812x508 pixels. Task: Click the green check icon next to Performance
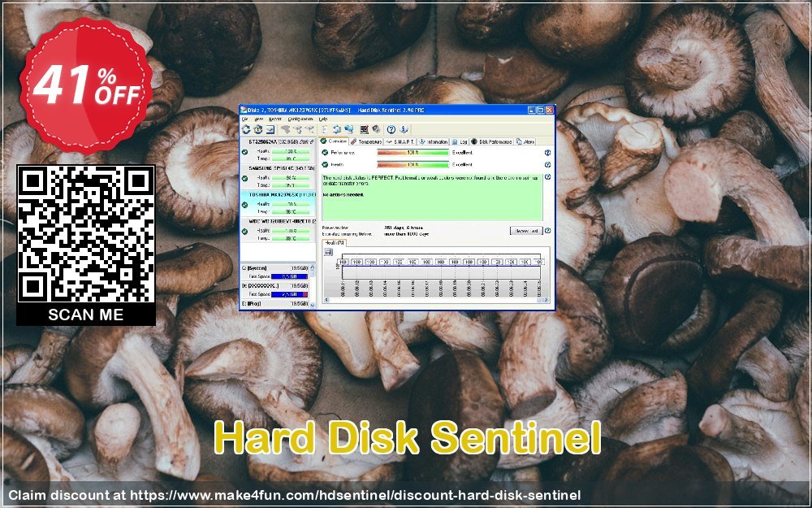pos(325,153)
